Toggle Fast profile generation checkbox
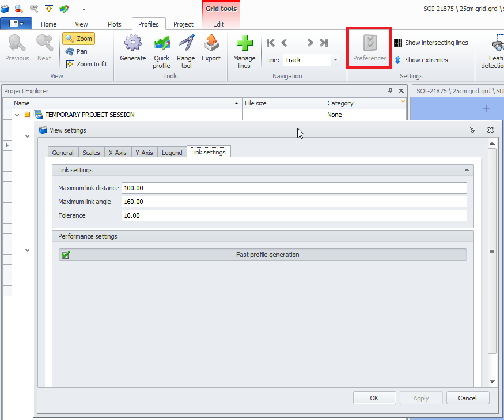The image size is (504, 420). (66, 255)
